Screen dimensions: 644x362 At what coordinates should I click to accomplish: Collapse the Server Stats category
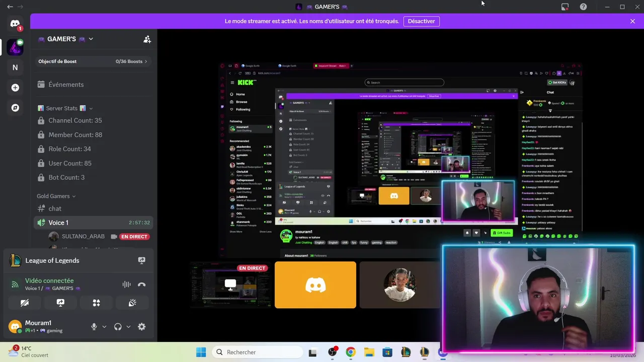tap(65, 108)
